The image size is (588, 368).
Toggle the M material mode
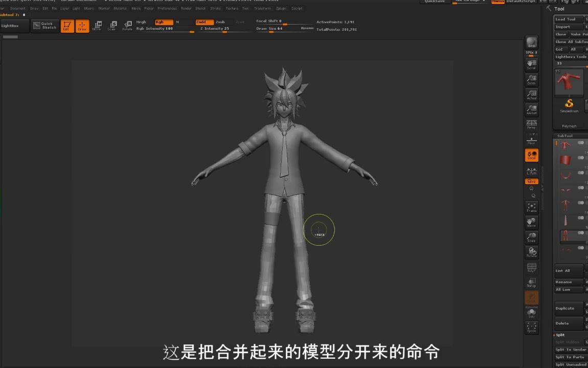[178, 22]
